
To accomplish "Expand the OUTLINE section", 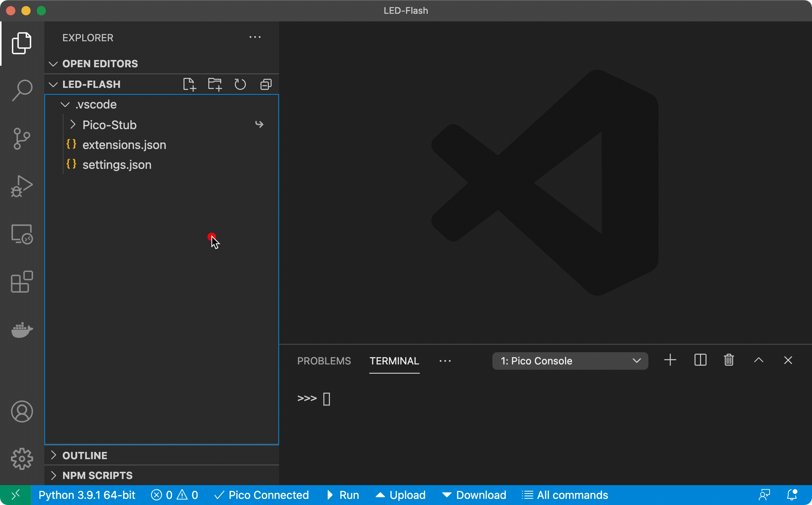I will [x=85, y=455].
